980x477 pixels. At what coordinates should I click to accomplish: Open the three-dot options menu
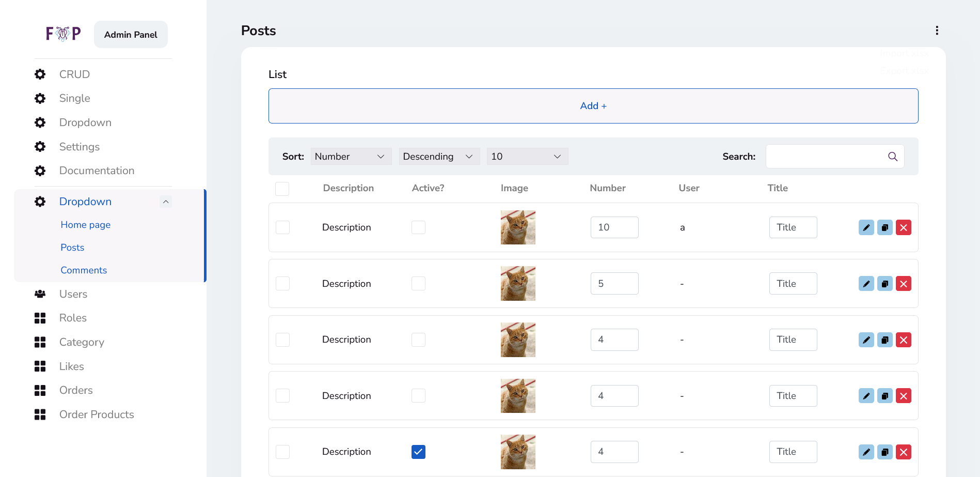(x=937, y=30)
